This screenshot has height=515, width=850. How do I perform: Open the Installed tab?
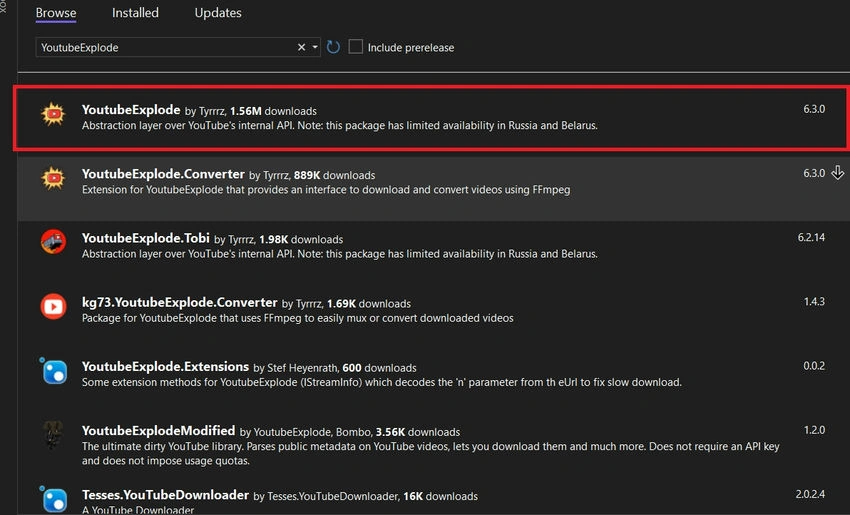[135, 12]
